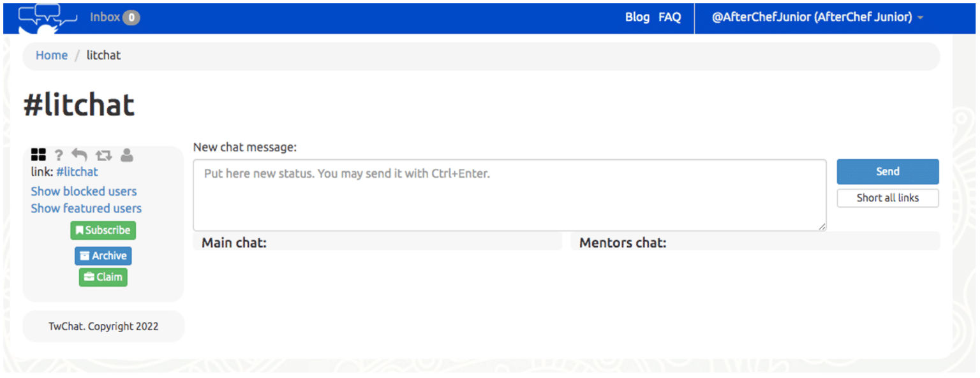
Task: Send the chat message
Action: pos(887,171)
